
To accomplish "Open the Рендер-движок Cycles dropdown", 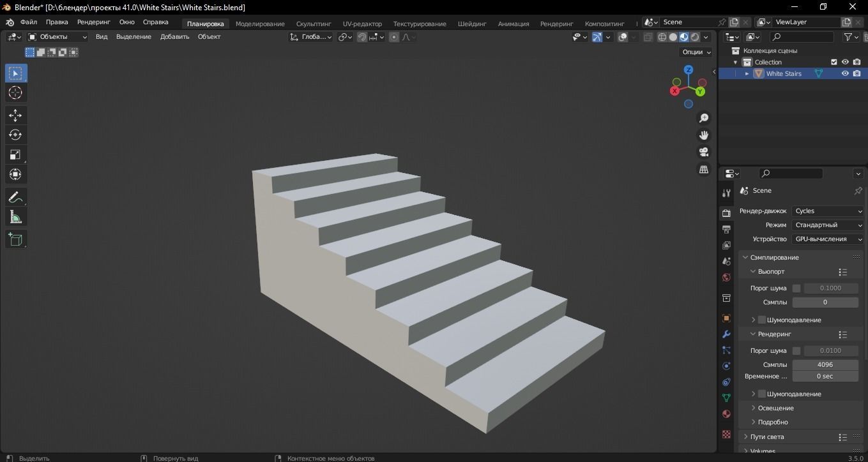I will point(828,211).
